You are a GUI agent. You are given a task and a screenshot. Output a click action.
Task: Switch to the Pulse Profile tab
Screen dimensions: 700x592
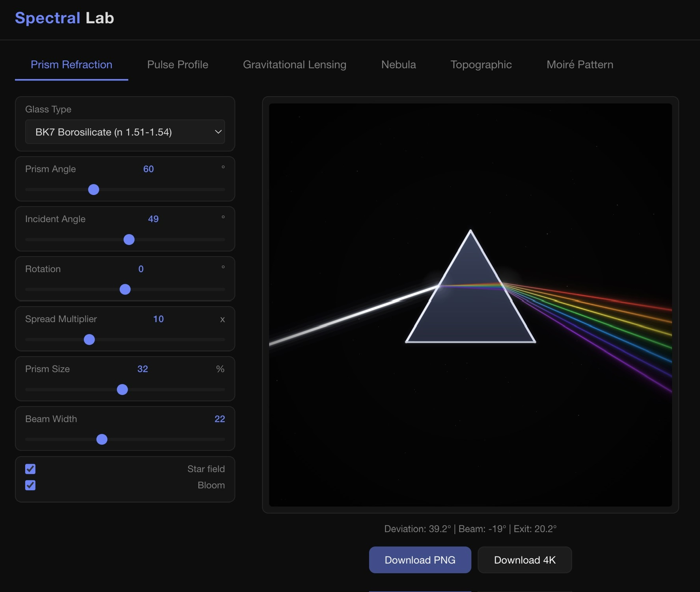click(x=177, y=65)
